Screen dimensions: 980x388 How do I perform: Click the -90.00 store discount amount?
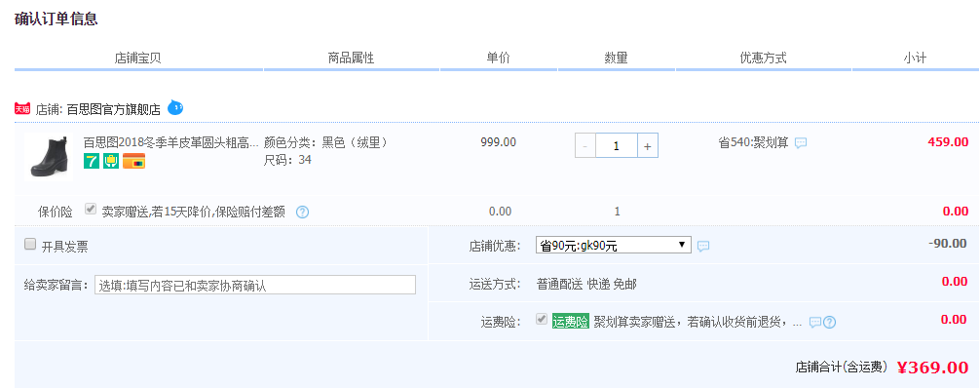point(947,243)
